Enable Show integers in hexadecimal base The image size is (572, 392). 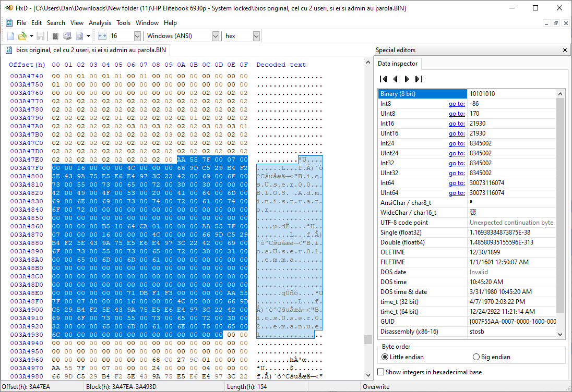coord(382,372)
